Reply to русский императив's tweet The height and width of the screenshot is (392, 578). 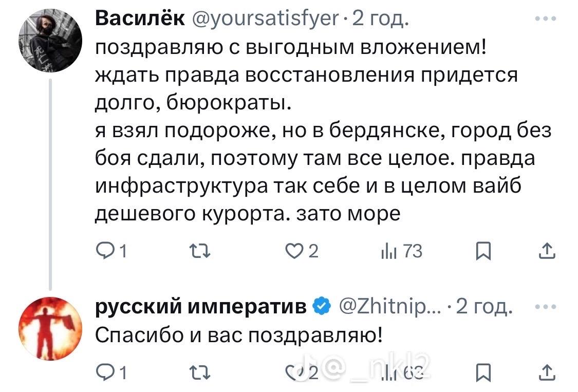coord(106,371)
